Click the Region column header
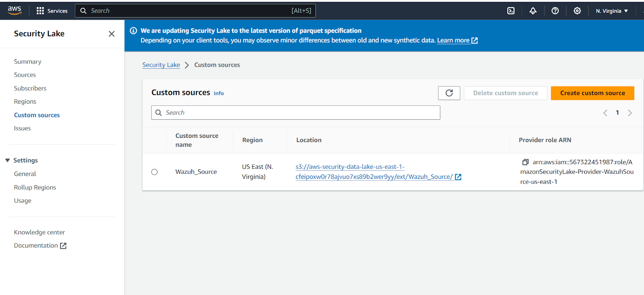The height and width of the screenshot is (295, 644). [252, 140]
